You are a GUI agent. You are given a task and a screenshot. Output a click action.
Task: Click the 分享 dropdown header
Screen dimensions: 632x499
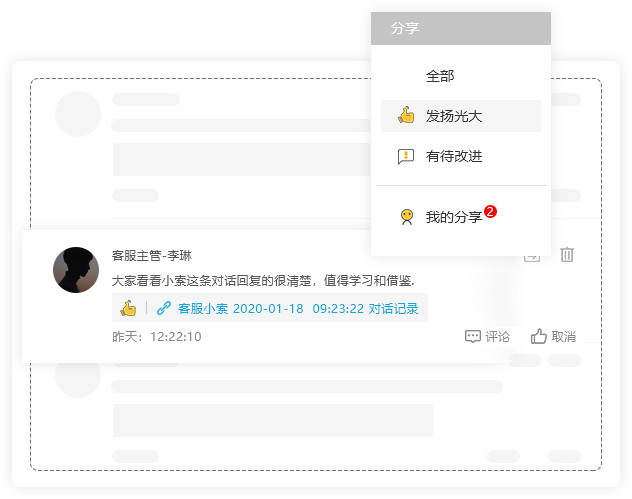coord(461,28)
